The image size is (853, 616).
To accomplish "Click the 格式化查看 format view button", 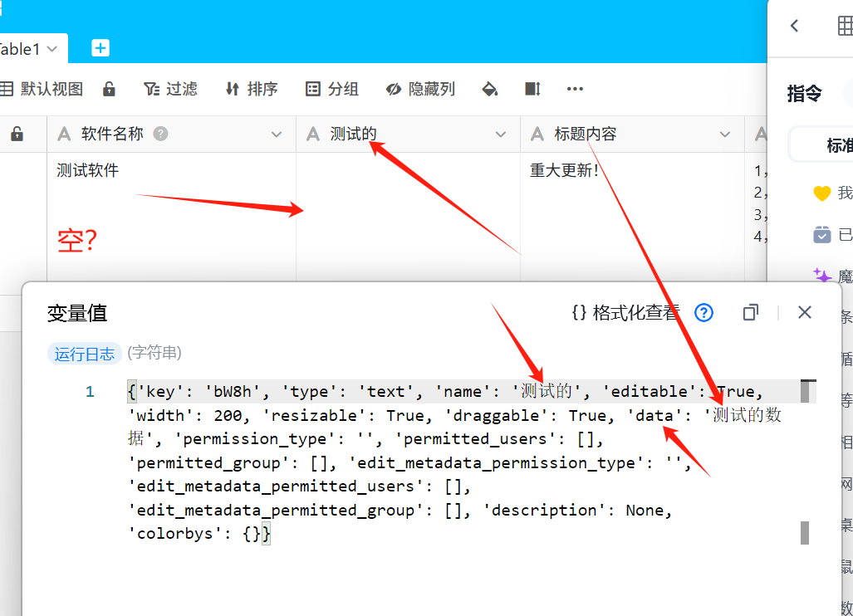I will pyautogui.click(x=625, y=312).
